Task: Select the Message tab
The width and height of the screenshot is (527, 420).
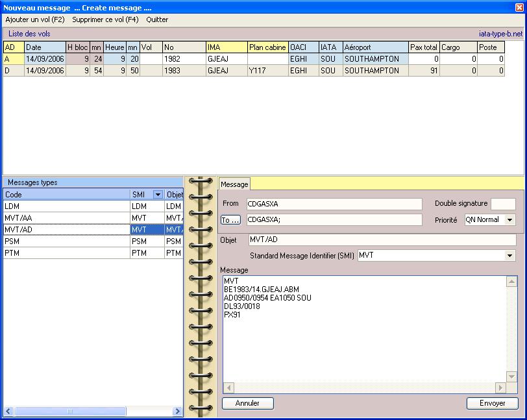Action: (x=234, y=184)
